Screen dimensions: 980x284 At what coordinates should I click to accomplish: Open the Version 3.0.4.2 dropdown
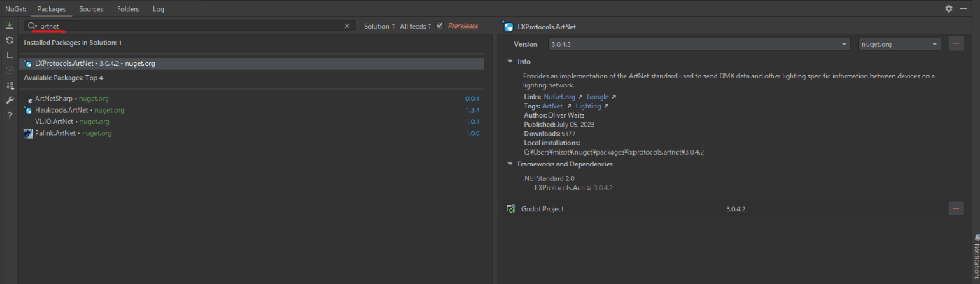tap(699, 44)
